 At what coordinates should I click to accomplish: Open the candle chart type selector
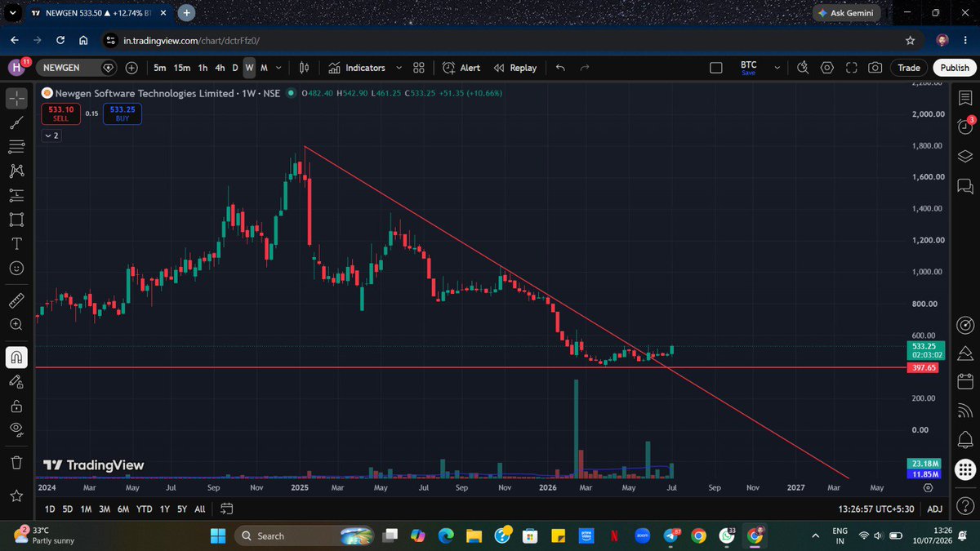click(x=304, y=68)
